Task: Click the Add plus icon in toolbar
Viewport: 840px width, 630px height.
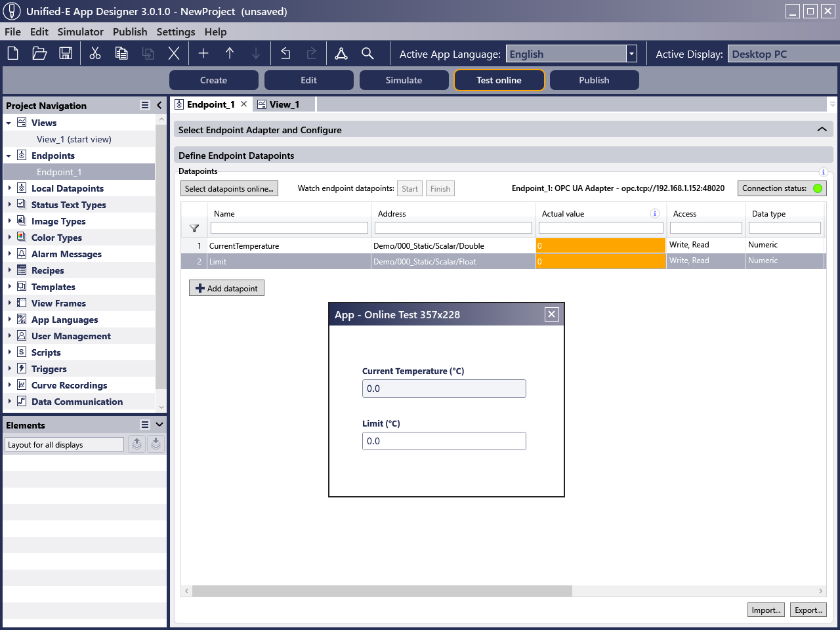Action: coord(203,54)
